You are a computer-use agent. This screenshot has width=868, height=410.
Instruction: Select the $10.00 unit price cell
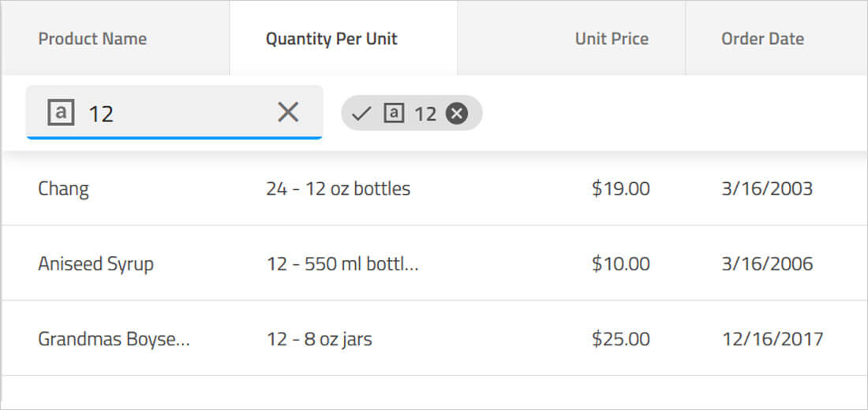620,264
